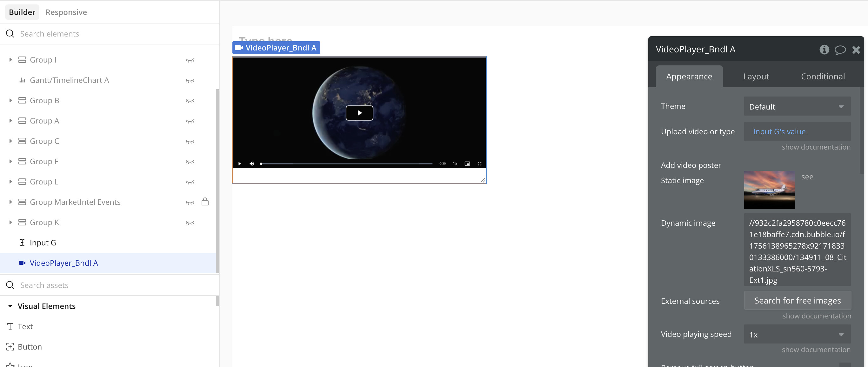
Task: Toggle visibility of Gantt/TimelineChart A
Action: point(190,80)
